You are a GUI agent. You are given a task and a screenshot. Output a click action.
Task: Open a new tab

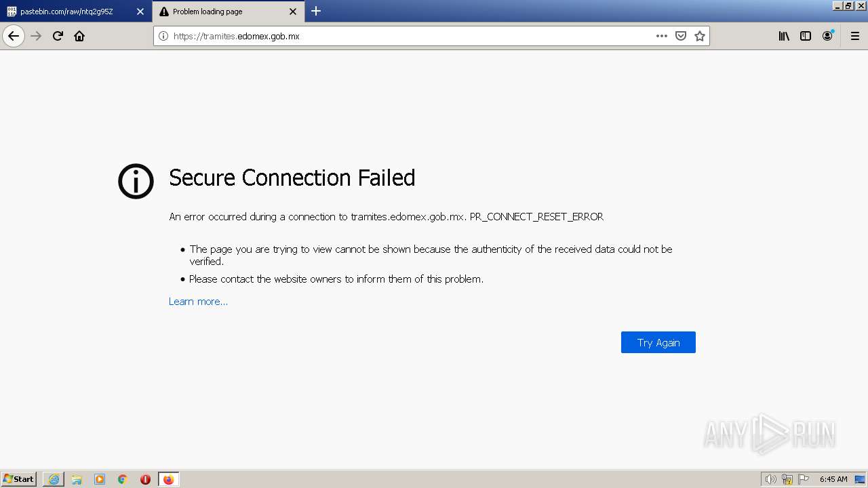tap(316, 11)
